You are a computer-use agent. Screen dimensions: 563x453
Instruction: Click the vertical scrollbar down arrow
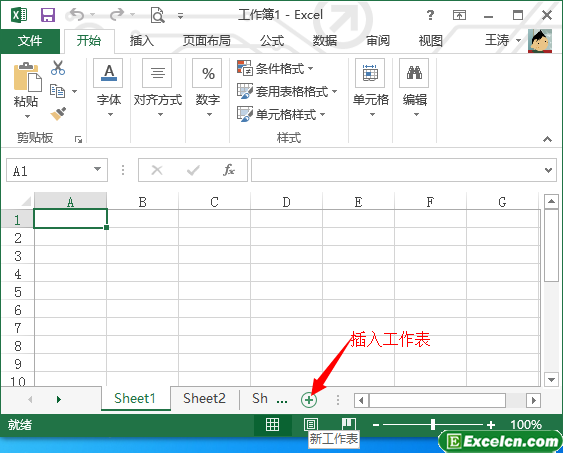point(551,379)
